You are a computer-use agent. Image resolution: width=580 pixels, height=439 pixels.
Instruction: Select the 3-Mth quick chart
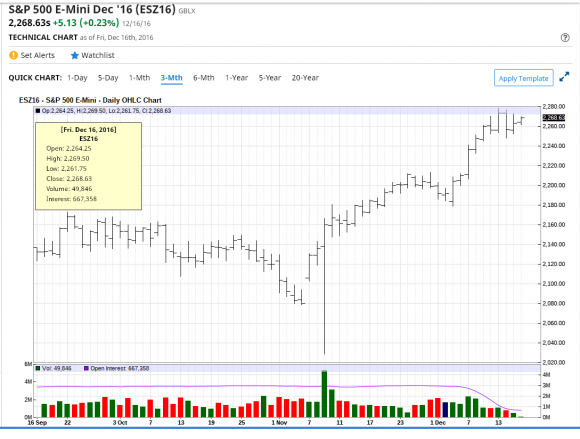coord(172,78)
